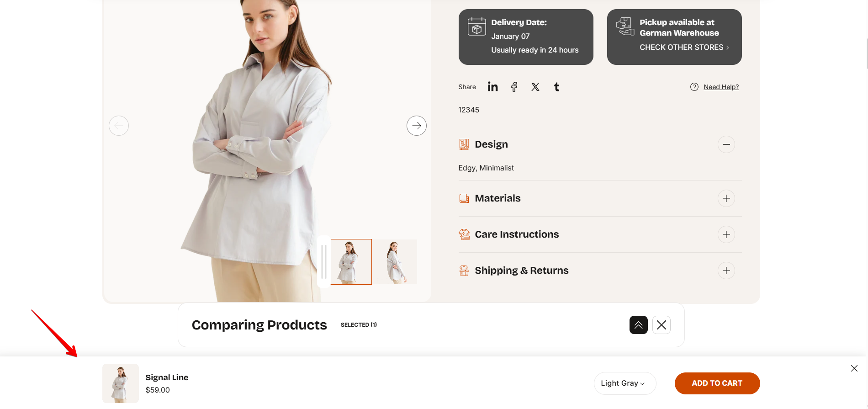
Task: Expand the Materials section
Action: point(726,198)
